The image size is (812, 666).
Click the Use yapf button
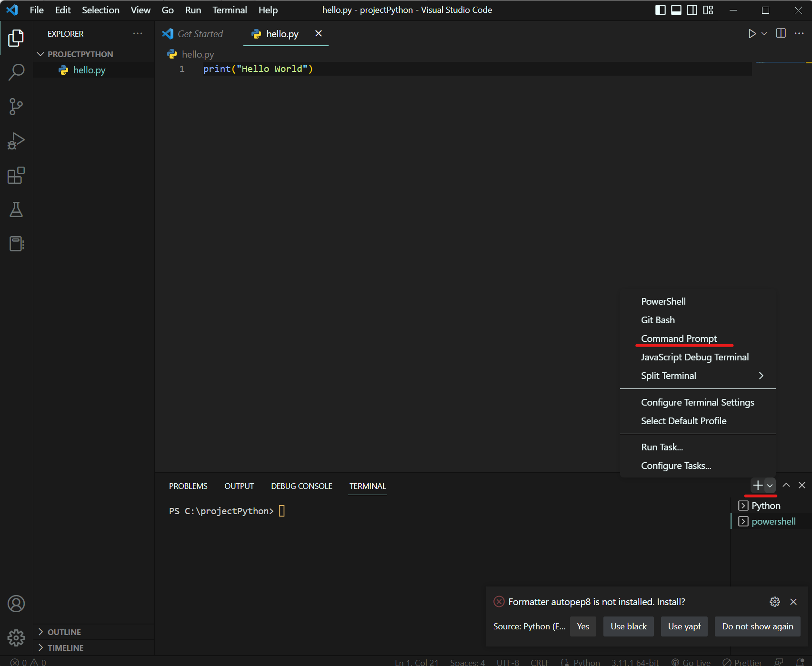coord(684,626)
